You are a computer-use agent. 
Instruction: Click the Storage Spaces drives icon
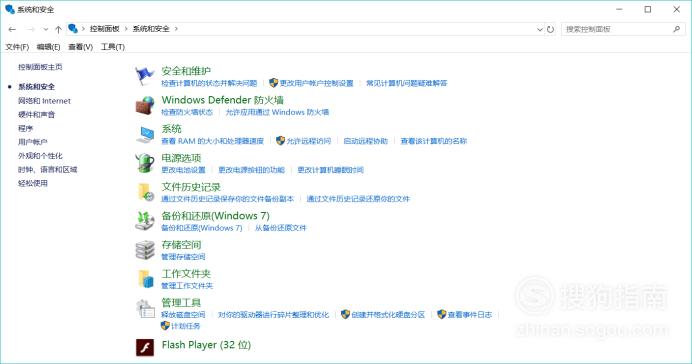[145, 250]
